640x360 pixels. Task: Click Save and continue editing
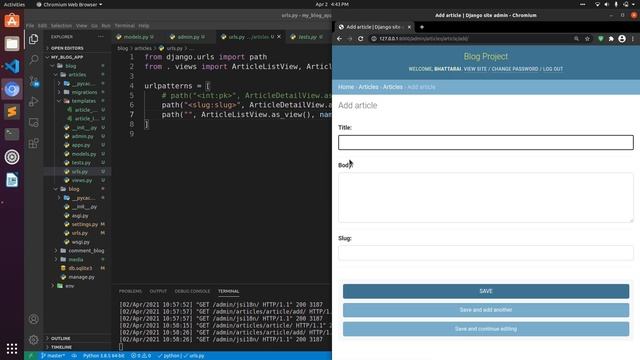[x=486, y=329]
